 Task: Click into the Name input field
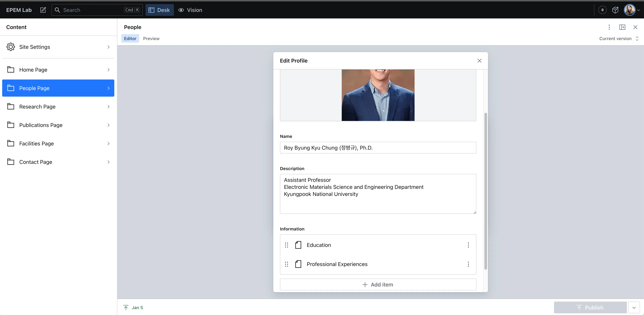click(x=378, y=148)
